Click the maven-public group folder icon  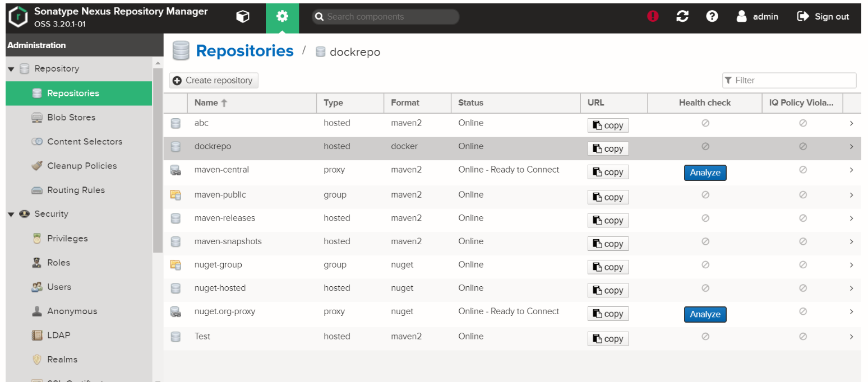point(176,195)
